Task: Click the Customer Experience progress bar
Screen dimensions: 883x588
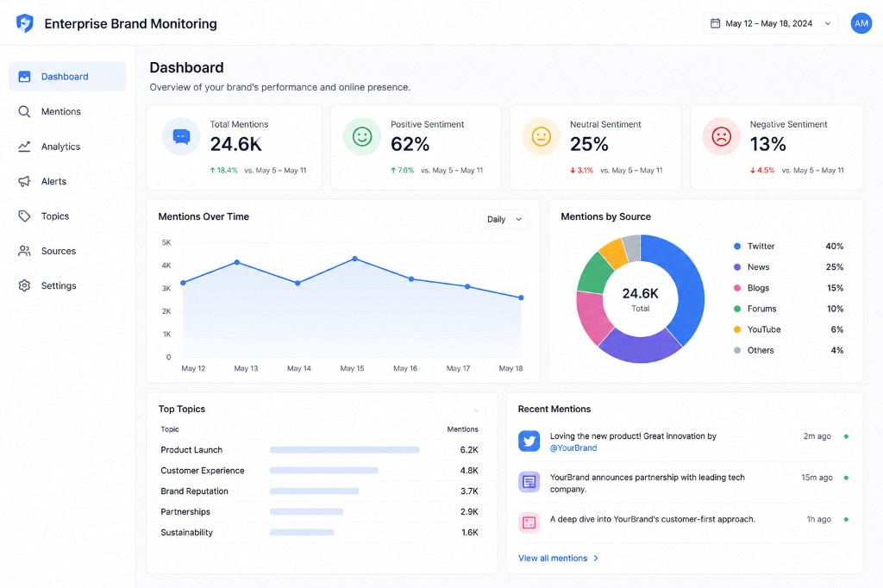Action: pos(324,470)
